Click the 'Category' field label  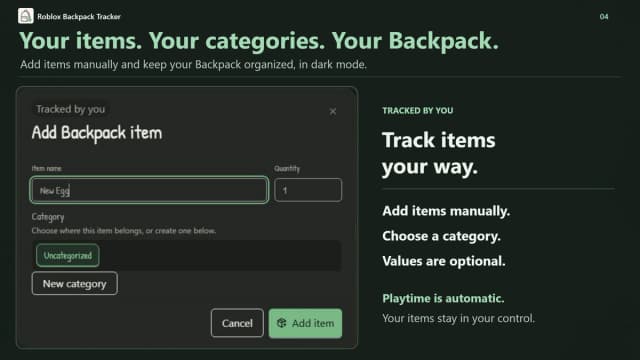point(48,217)
